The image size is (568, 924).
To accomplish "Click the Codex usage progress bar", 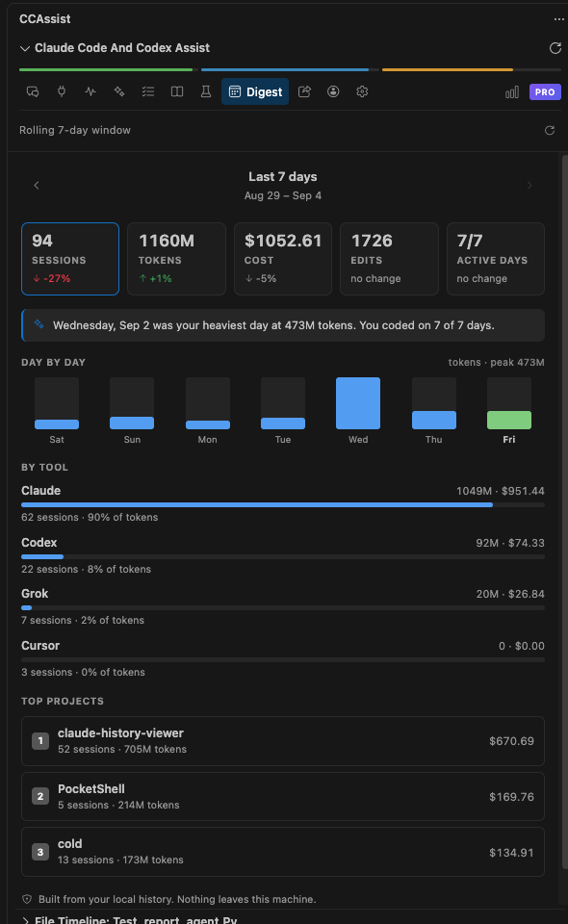I will (x=283, y=557).
